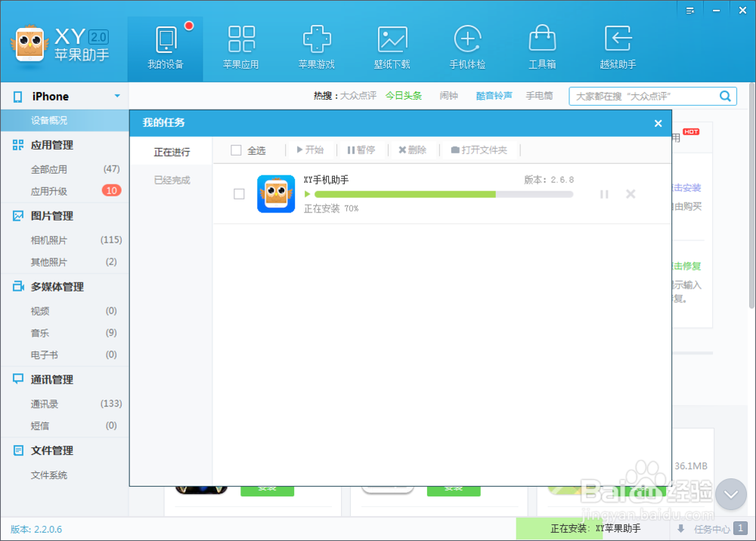Open the 苹果应用 app store section

point(241,47)
